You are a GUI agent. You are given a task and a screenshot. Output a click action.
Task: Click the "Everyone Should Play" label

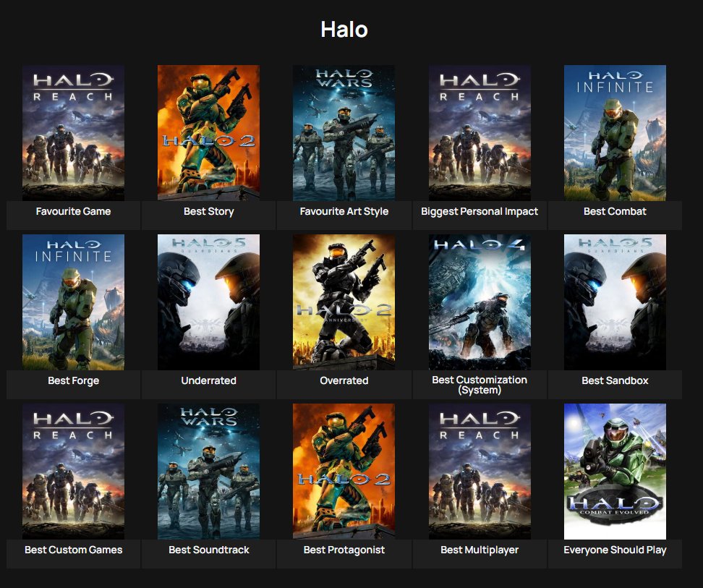coord(615,550)
